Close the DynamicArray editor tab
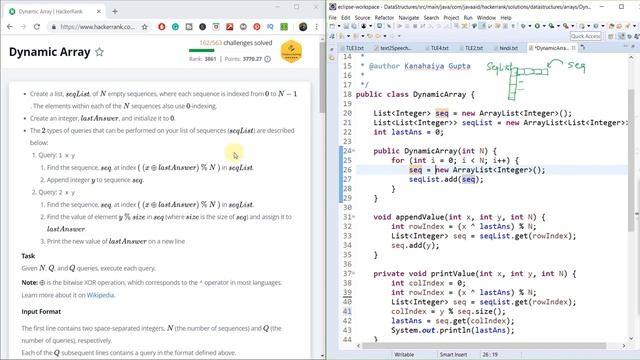This screenshot has width=640, height=360. pos(573,48)
